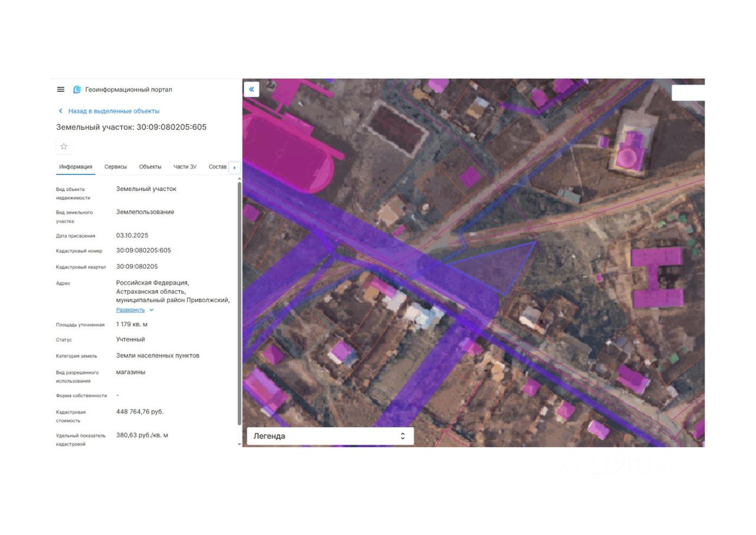Click the status value Учтенный
This screenshot has width=756, height=535.
tap(131, 340)
